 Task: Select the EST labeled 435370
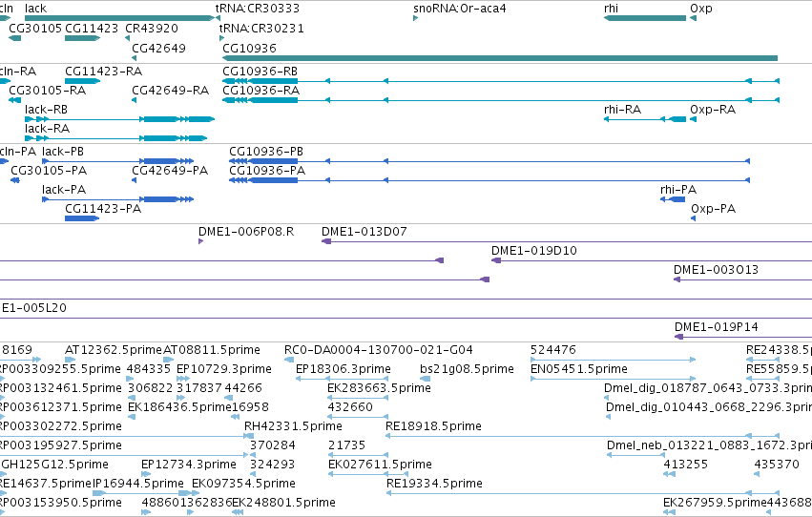point(777,465)
